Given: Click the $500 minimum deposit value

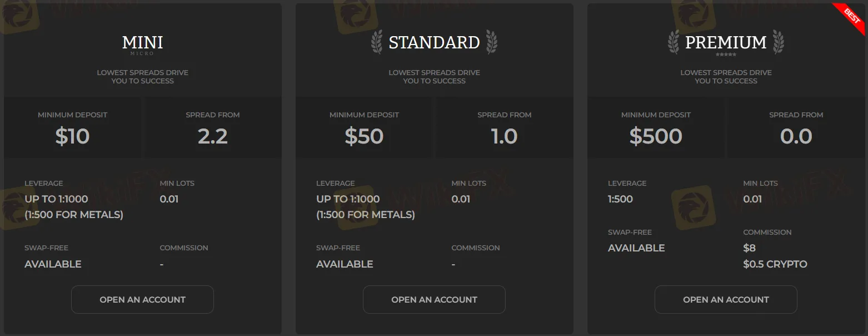Looking at the screenshot, I should (x=656, y=136).
